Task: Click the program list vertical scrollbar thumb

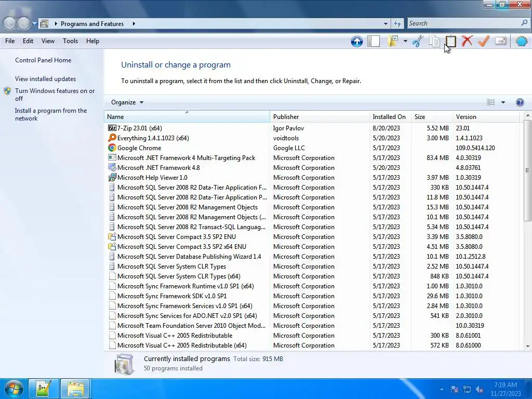Action: (527, 170)
